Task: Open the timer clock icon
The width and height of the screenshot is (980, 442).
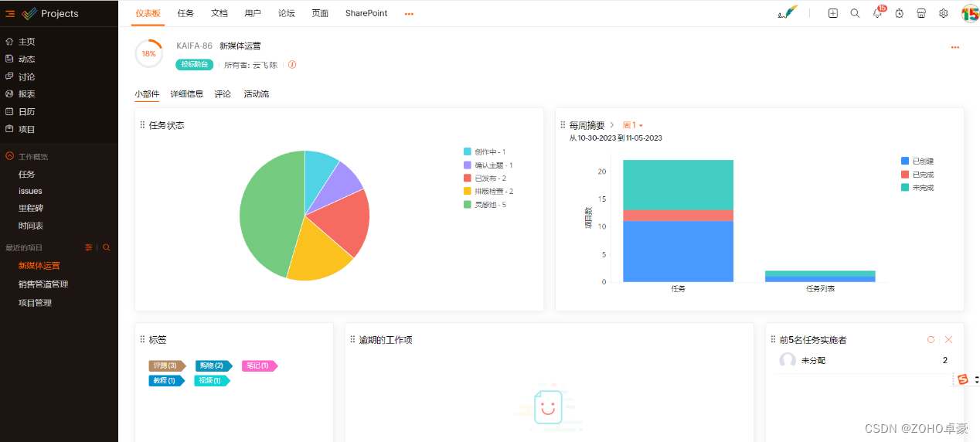Action: pos(900,14)
